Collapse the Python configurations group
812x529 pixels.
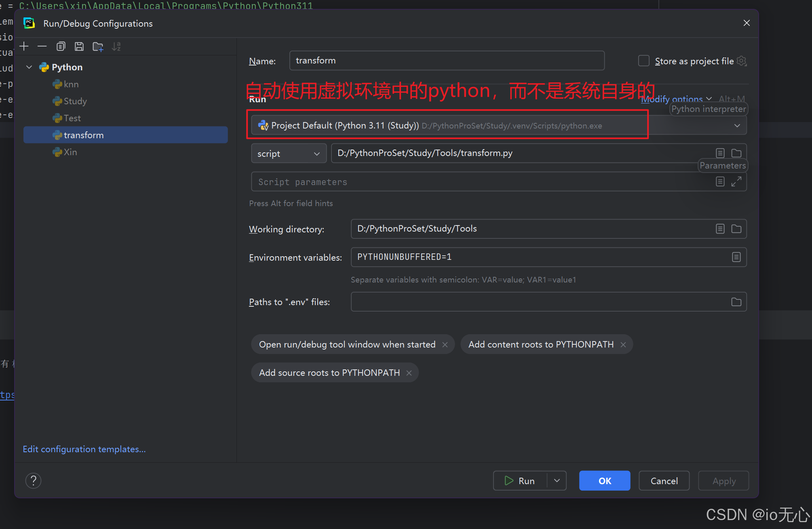tap(29, 67)
